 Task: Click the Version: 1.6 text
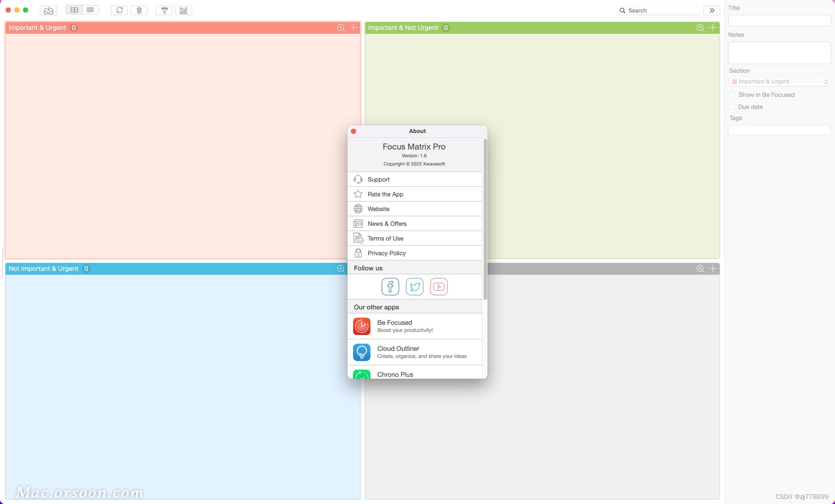[414, 156]
